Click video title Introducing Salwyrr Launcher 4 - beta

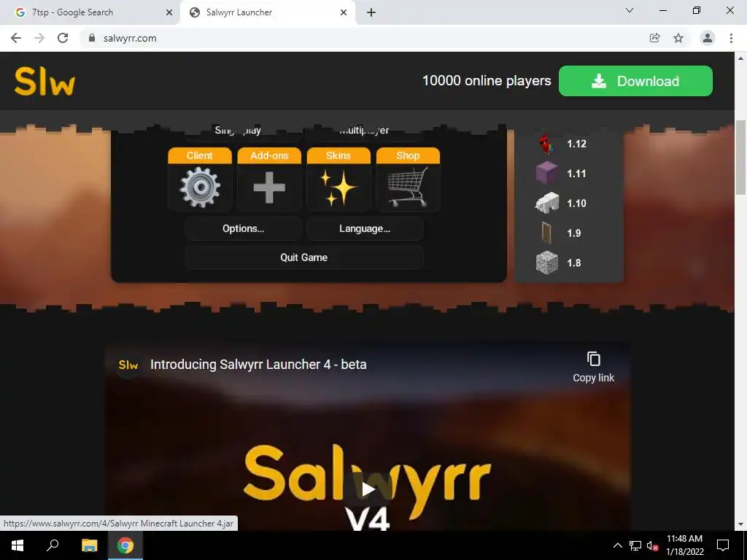pyautogui.click(x=258, y=365)
